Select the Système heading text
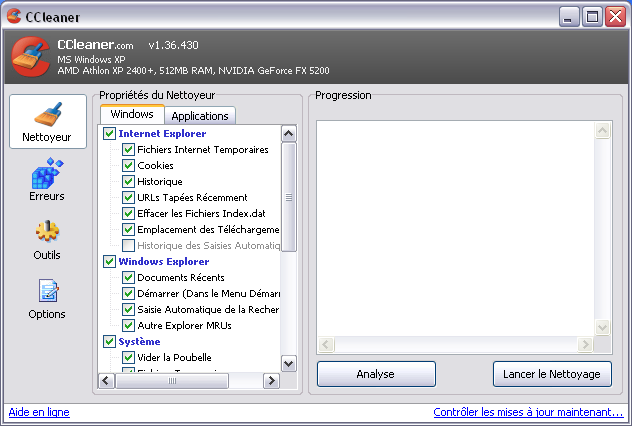Image resolution: width=632 pixels, height=426 pixels. (139, 342)
